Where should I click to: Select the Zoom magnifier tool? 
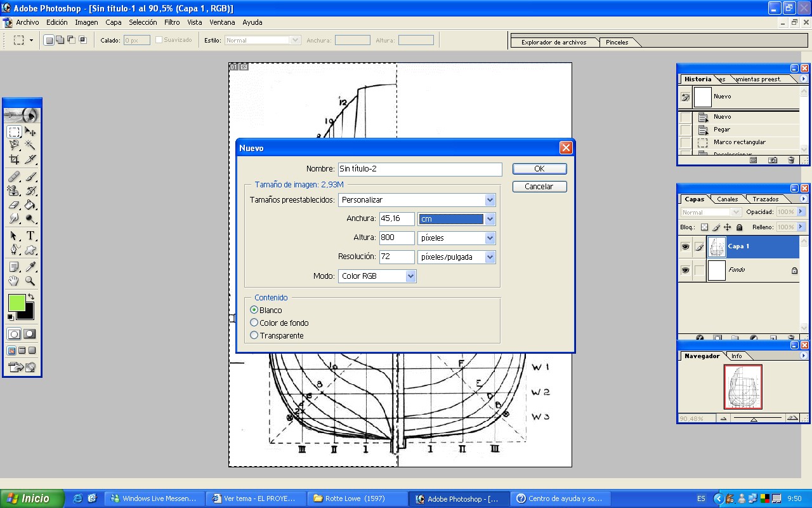[x=30, y=281]
